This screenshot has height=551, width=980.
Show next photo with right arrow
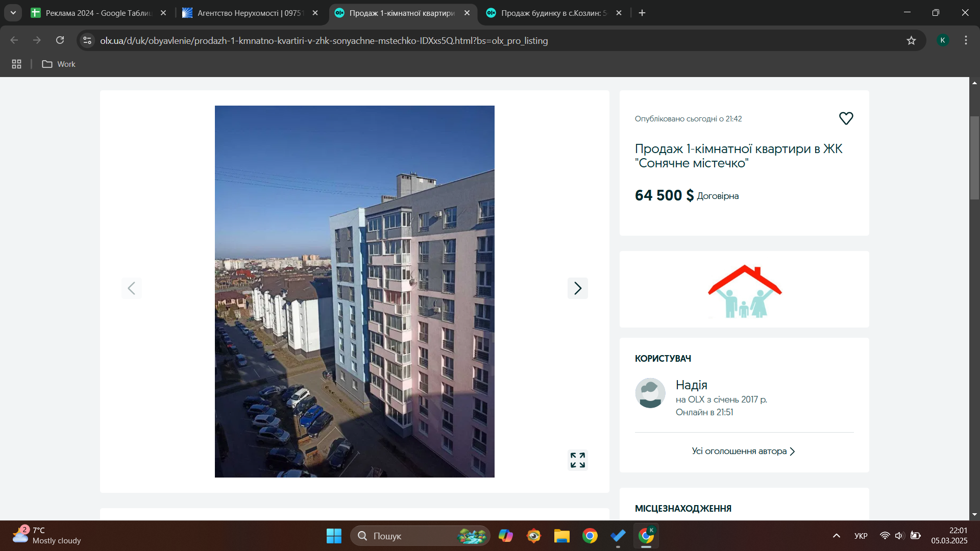pos(577,288)
